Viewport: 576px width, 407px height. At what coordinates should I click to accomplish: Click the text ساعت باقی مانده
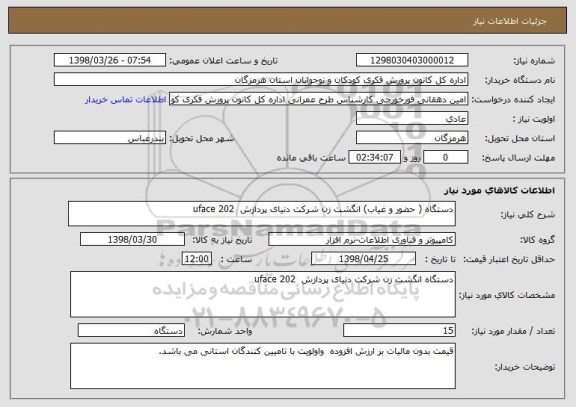tap(311, 158)
